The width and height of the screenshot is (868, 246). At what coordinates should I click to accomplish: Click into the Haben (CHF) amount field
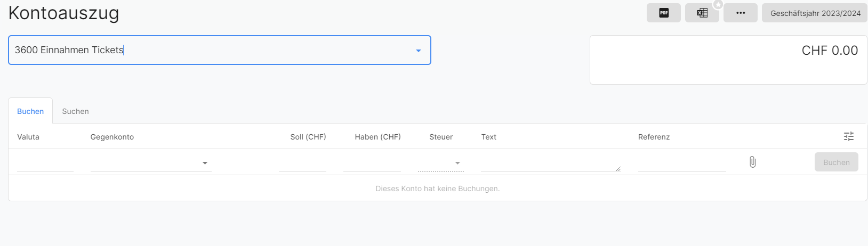pos(372,163)
